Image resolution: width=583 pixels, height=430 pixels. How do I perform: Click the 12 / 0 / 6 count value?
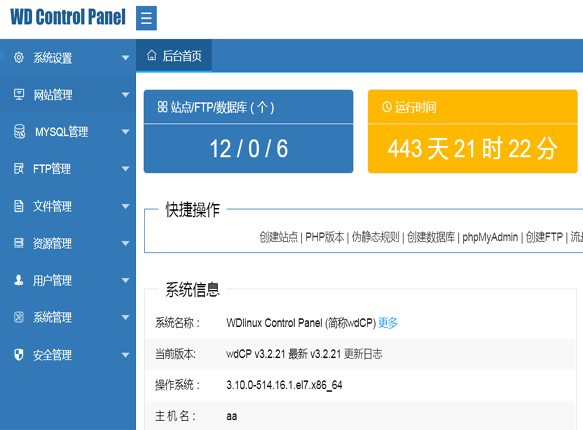point(249,149)
